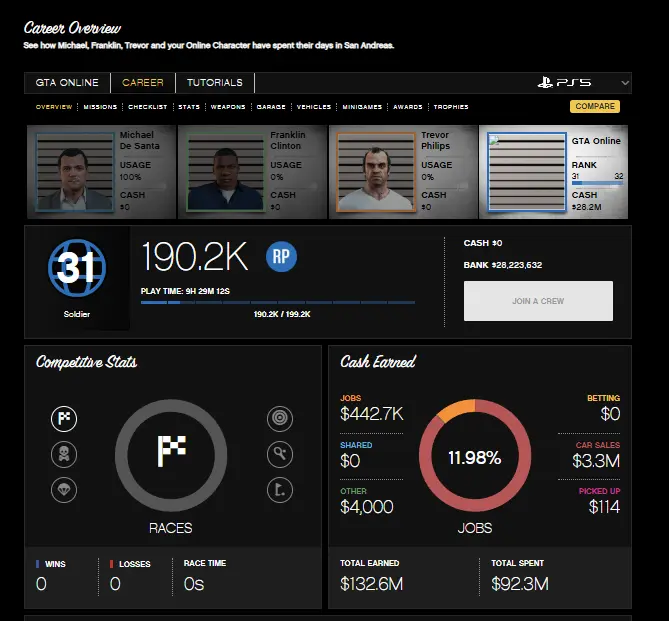Go to the Weapons sub-menu
Image resolution: width=669 pixels, height=621 pixels.
pos(228,107)
